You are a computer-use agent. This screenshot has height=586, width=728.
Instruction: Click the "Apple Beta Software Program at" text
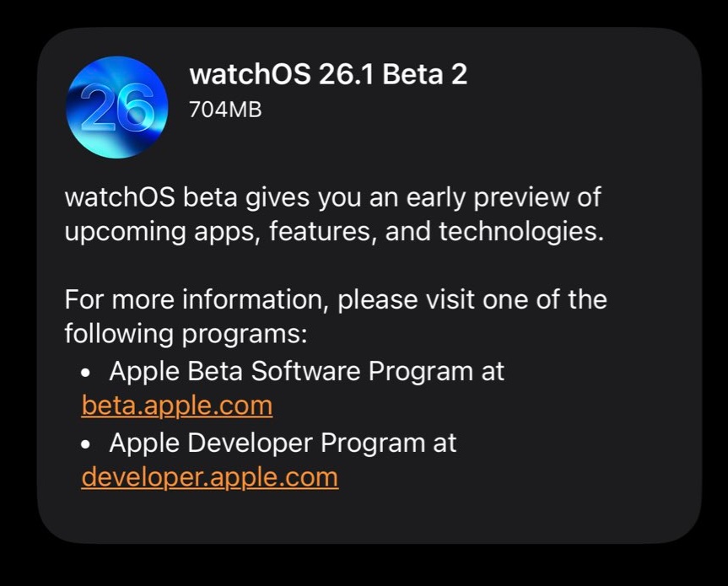(306, 372)
